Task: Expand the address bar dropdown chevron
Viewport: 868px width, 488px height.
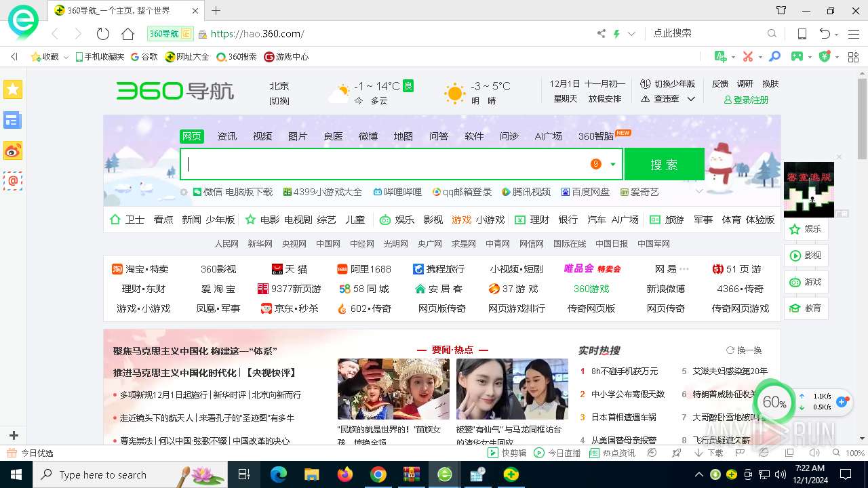Action: click(x=631, y=33)
